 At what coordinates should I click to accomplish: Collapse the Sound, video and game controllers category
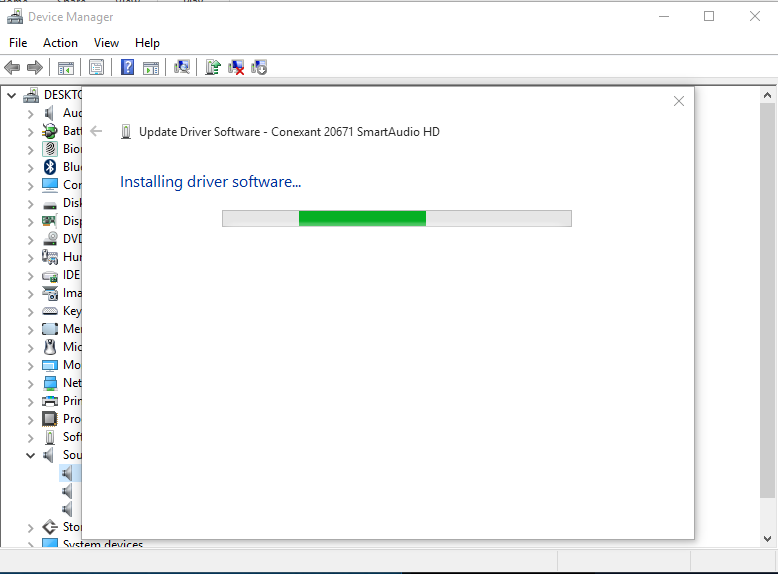[x=30, y=455]
